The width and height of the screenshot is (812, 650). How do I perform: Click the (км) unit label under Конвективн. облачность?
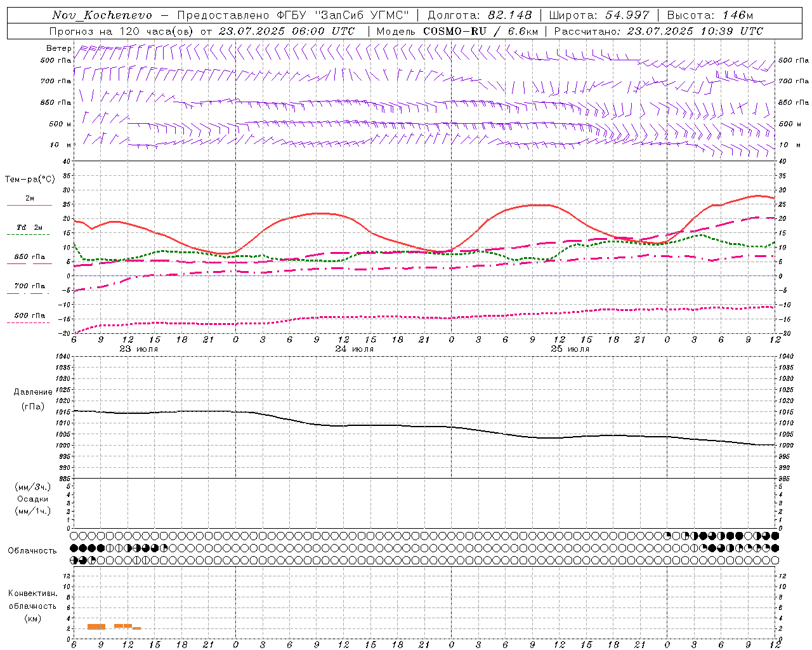point(33,618)
